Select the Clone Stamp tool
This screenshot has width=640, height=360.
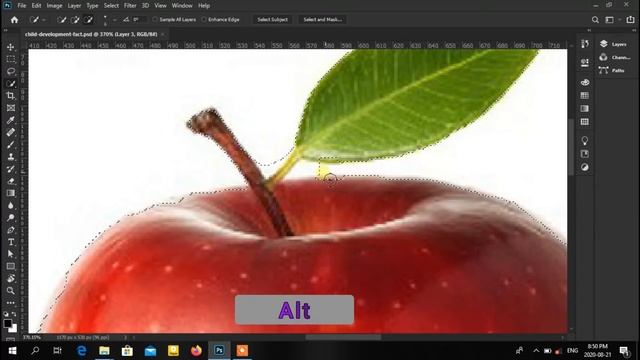(11, 157)
